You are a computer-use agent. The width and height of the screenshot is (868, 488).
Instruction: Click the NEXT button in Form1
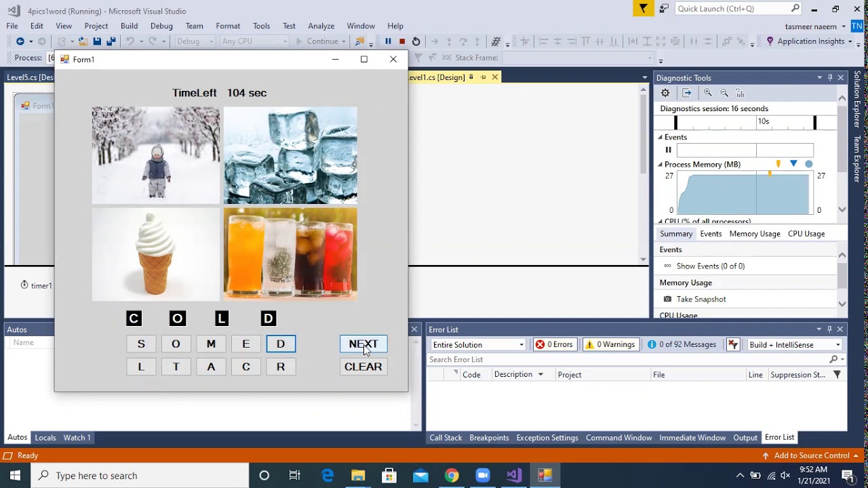[x=363, y=344]
